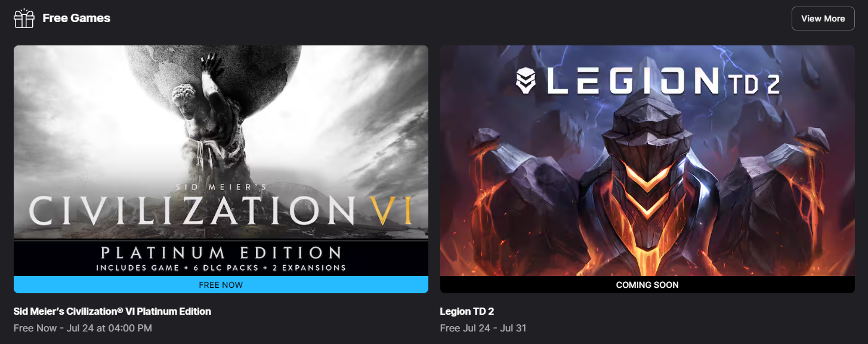Screen dimensions: 868x344
Task: Open the Legion TD 2 cover art
Action: [647, 161]
